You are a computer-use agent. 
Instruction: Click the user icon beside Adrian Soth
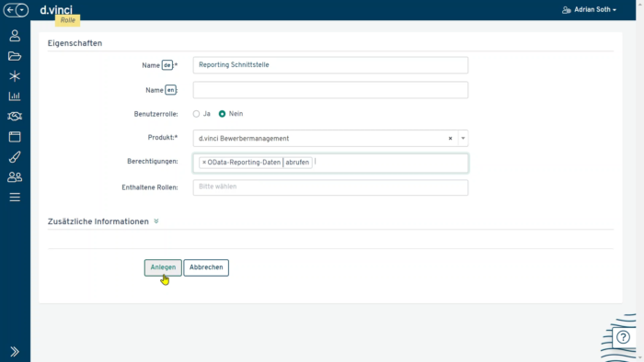(567, 10)
